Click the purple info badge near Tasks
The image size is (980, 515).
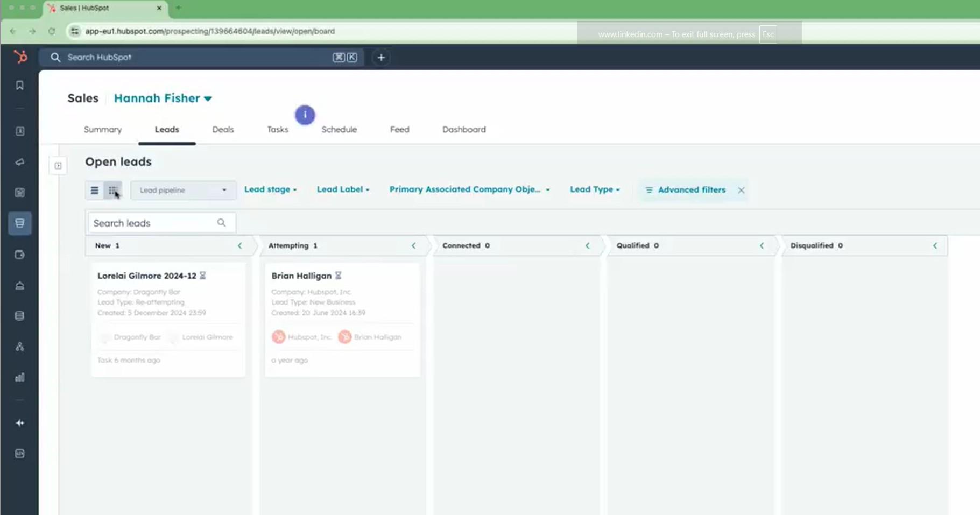[x=305, y=115]
